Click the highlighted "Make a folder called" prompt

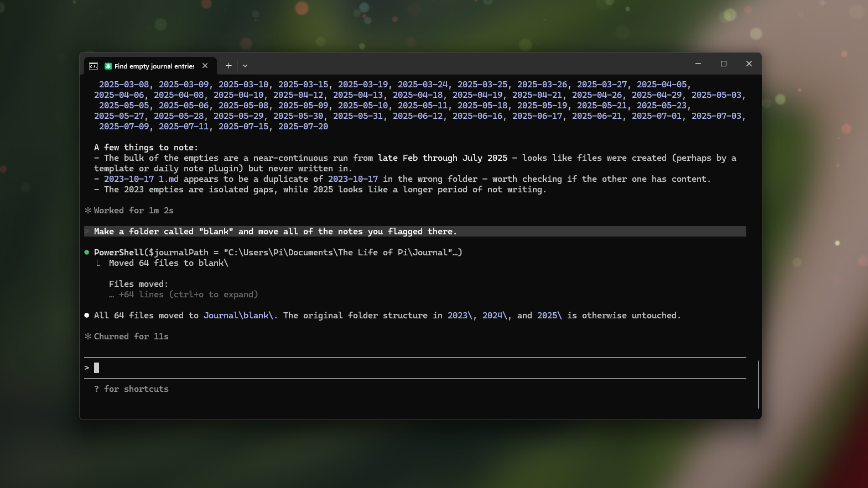[x=415, y=232]
